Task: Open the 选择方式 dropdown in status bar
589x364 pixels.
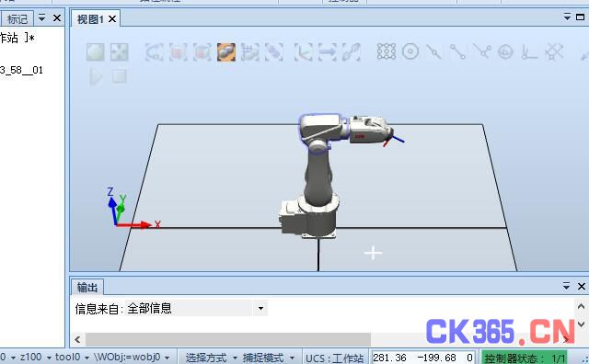Action: (x=211, y=358)
